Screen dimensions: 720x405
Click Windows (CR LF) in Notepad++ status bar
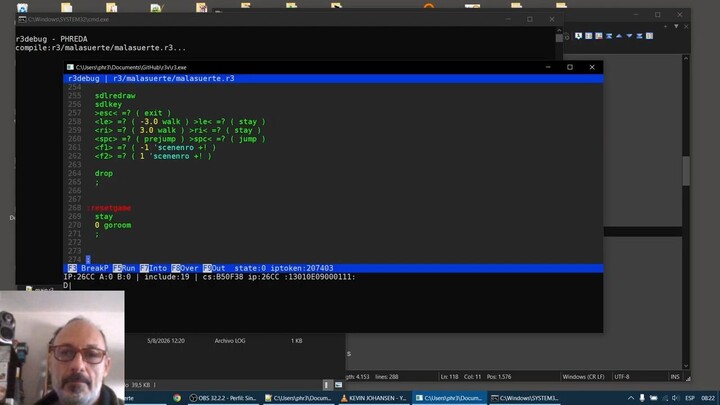[x=583, y=377]
